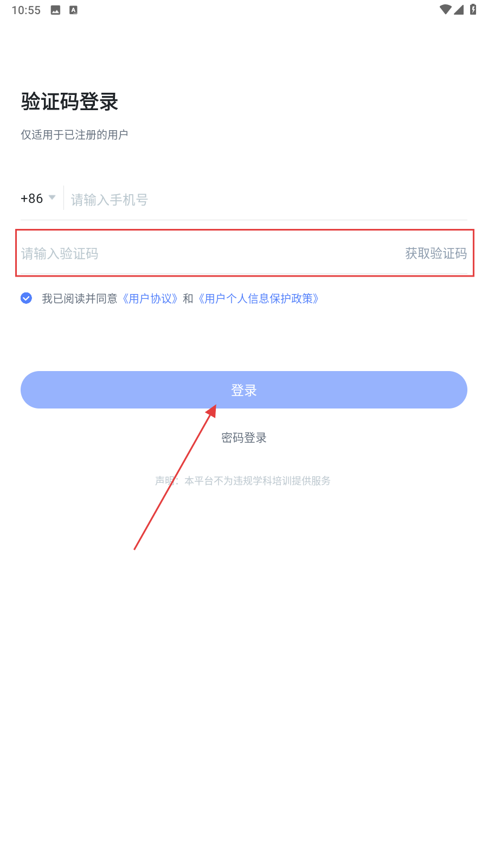Screen dimensions: 488x868
Task: Tap the cellular signal strength icon
Action: tap(459, 9)
